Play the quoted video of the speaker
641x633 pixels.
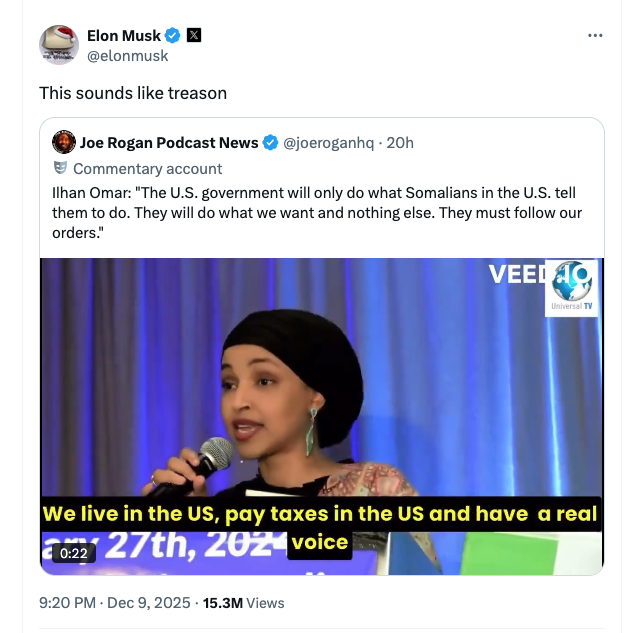[x=322, y=400]
